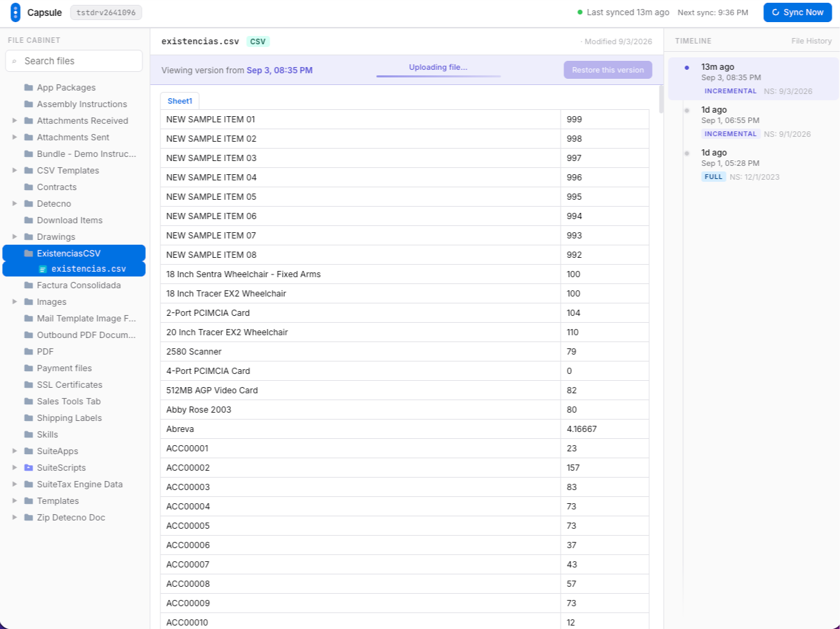Click the SSL Certificates folder icon
Viewport: 840px width, 629px height.
click(x=28, y=385)
